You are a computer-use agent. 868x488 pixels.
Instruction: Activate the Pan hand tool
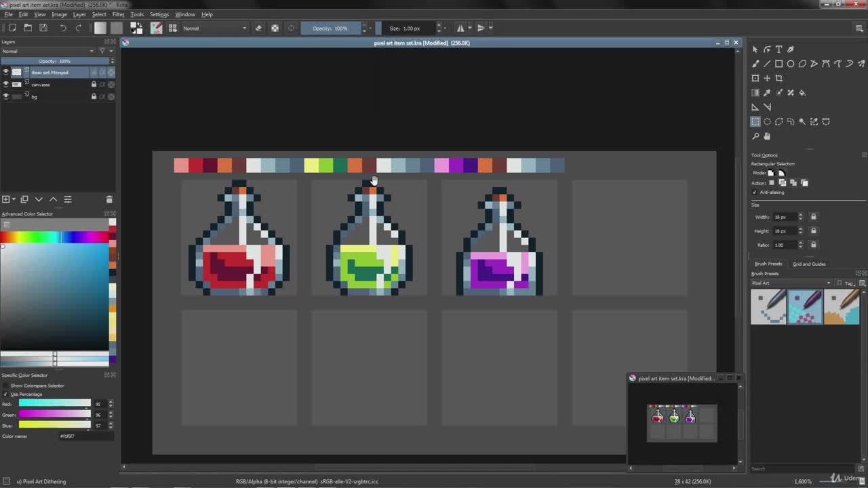tap(767, 136)
